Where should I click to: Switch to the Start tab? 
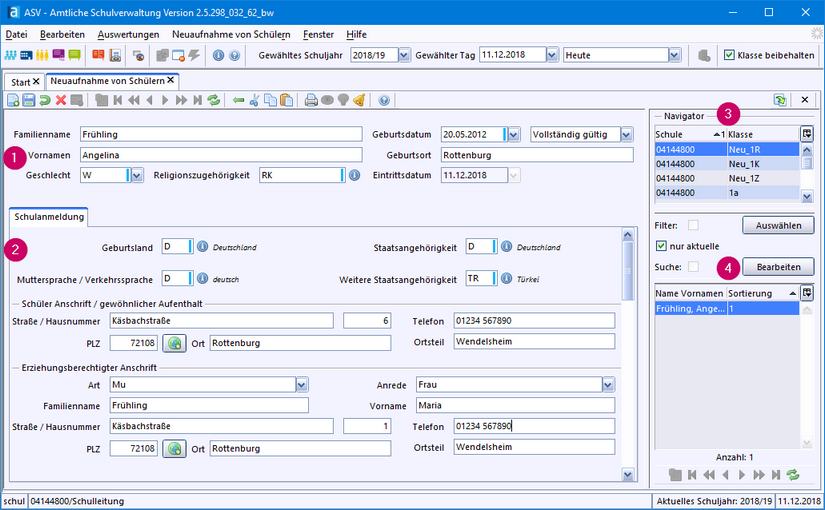(20, 80)
